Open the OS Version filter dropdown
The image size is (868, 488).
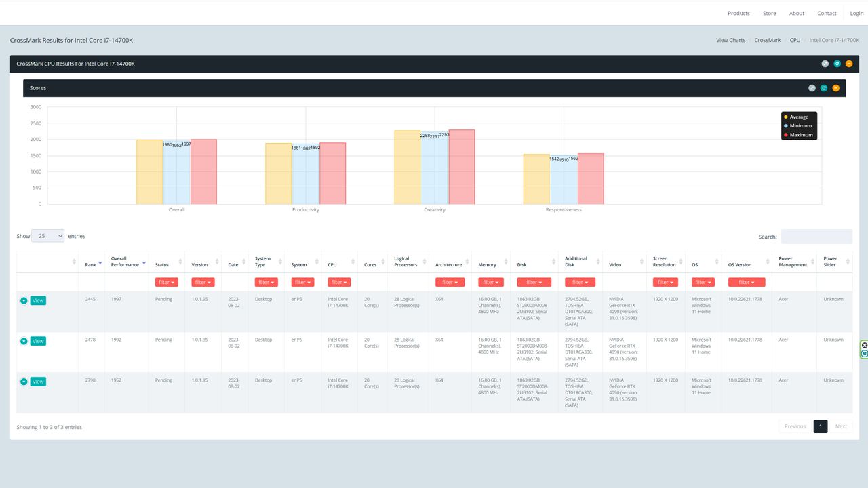click(747, 282)
